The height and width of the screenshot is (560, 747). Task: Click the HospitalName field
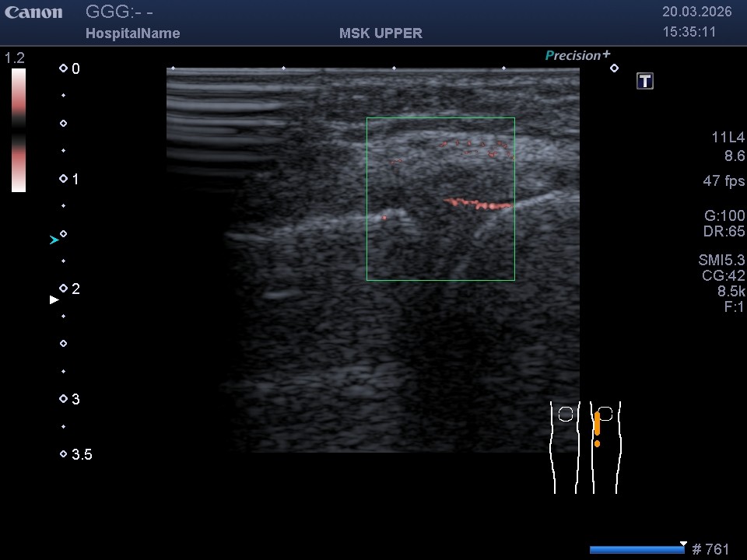(132, 33)
